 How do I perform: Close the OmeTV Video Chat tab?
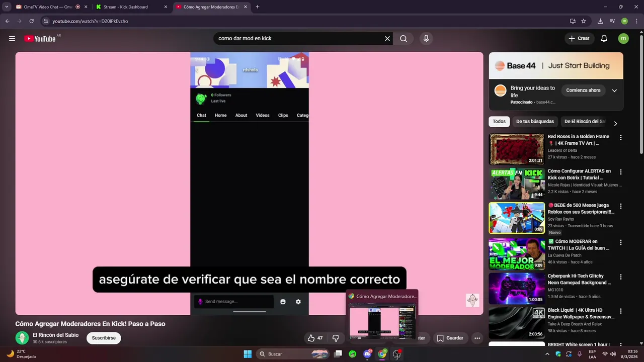click(x=86, y=7)
